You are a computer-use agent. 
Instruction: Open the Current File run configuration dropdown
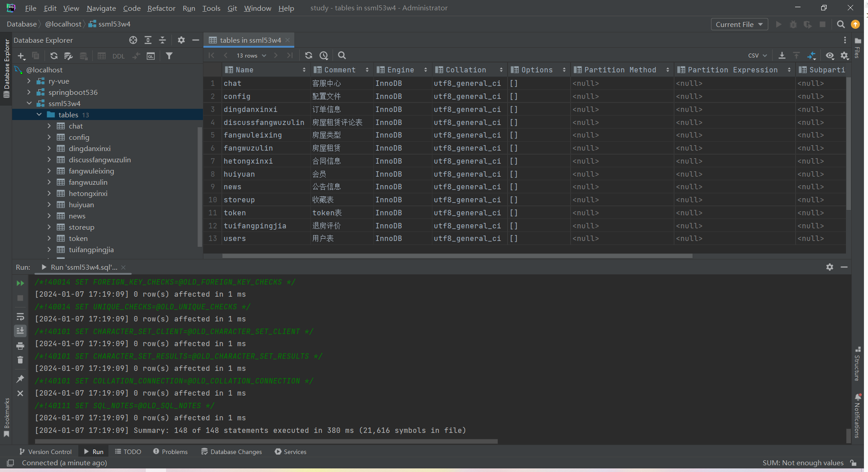739,24
